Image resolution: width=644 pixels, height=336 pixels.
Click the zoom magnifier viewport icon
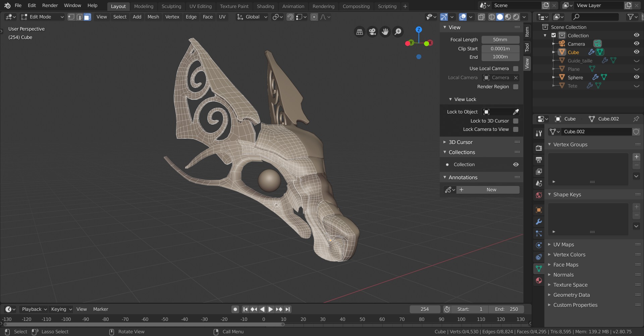[x=398, y=32]
